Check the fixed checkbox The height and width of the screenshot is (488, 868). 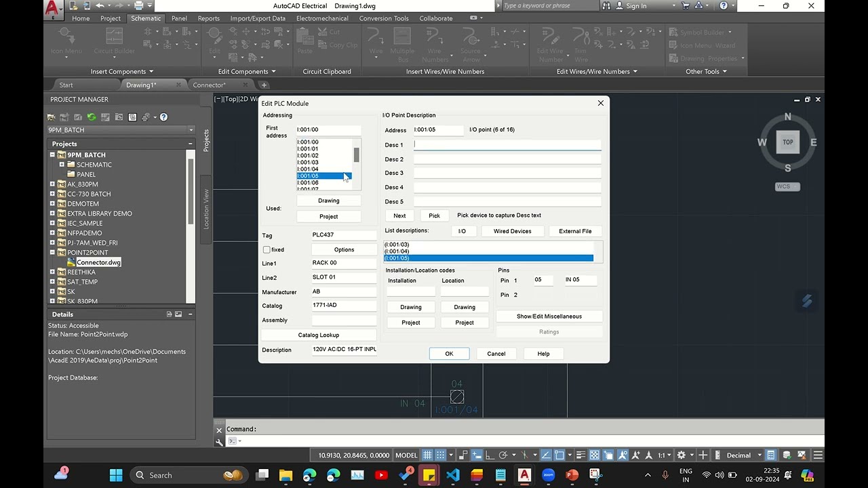click(x=267, y=249)
